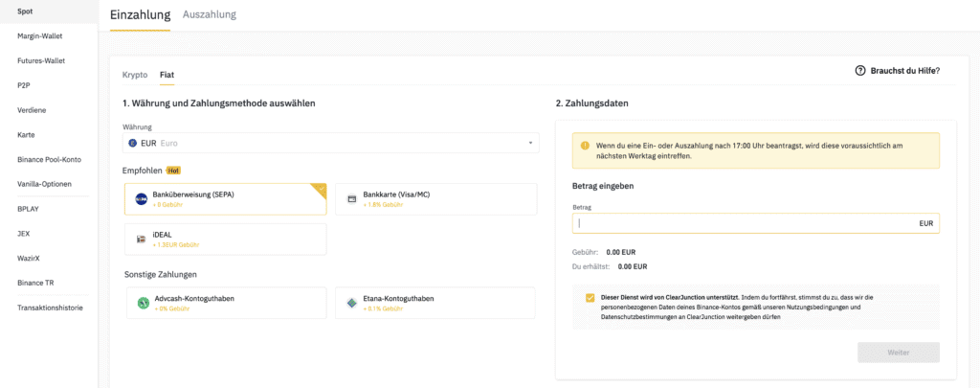Image resolution: width=980 pixels, height=388 pixels.
Task: Click the Brauchst du Hilfe? link
Action: [x=905, y=71]
